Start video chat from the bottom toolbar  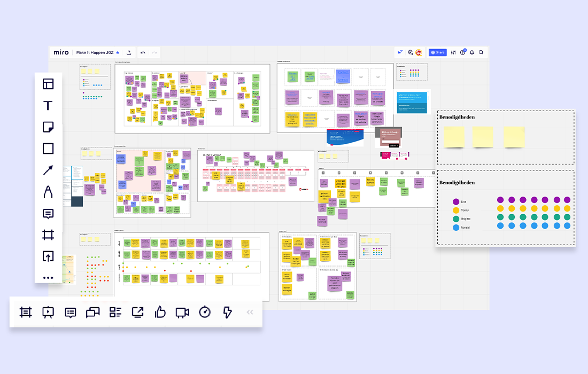pos(182,312)
